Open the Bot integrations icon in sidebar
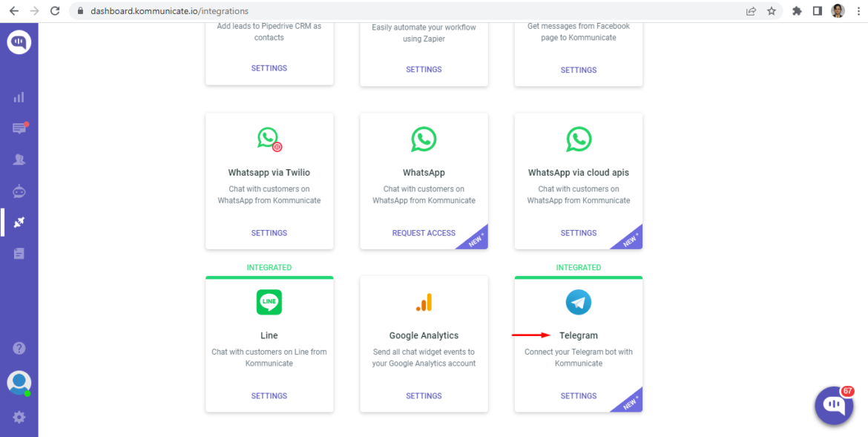The image size is (868, 437). click(x=19, y=191)
